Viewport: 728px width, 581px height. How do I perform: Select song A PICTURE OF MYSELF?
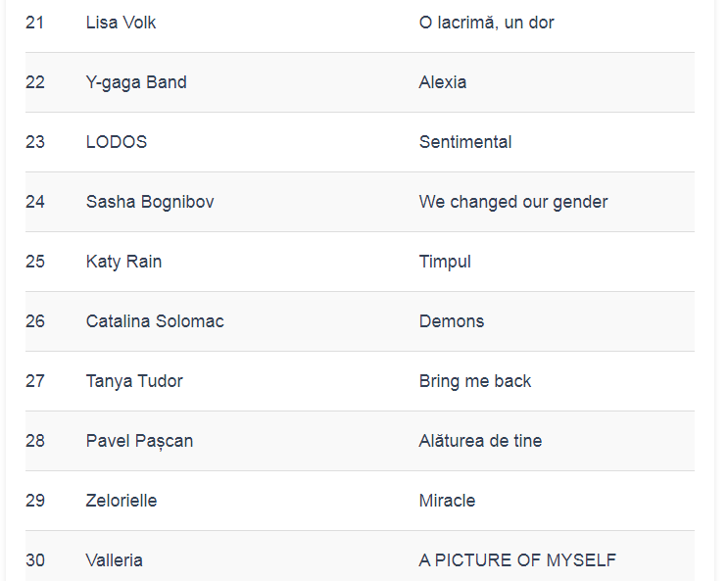(517, 560)
